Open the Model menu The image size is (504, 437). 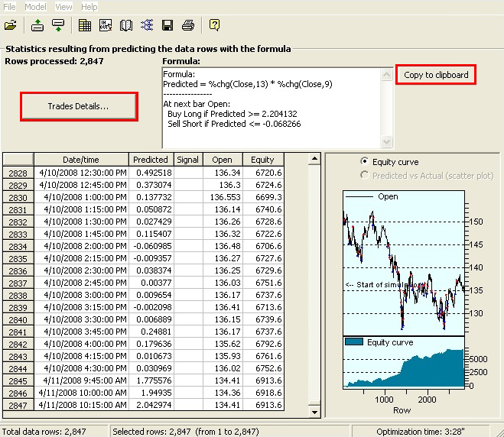point(35,7)
